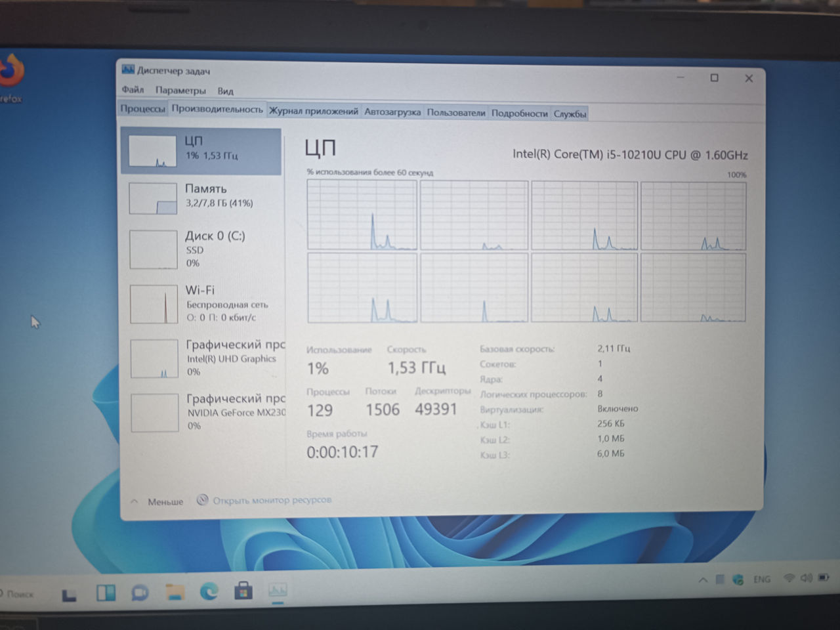Switch to the Автозагрузка tab
The image size is (840, 630).
coord(392,112)
